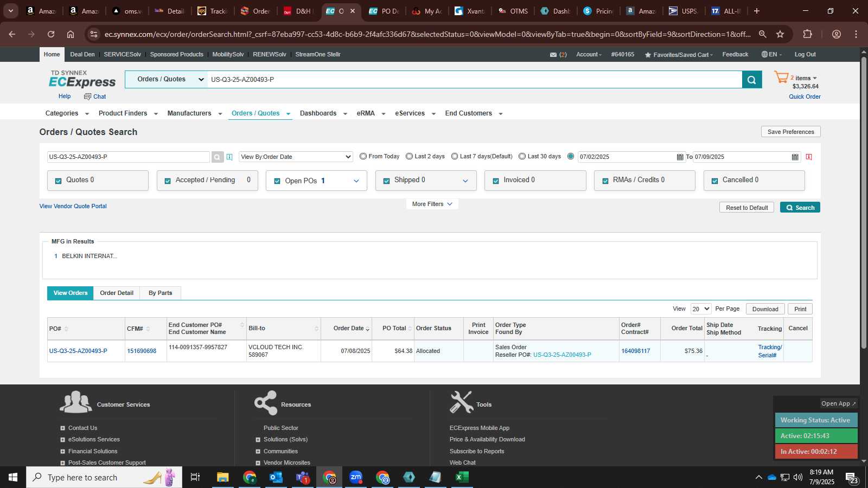Open the Zoom app from the taskbar
Screen dimensions: 868x488
coord(356,477)
